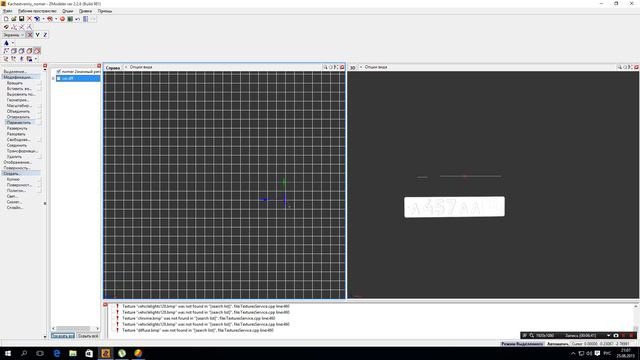Select the Развернуть modify command
The width and height of the screenshot is (640, 360).
point(17,128)
